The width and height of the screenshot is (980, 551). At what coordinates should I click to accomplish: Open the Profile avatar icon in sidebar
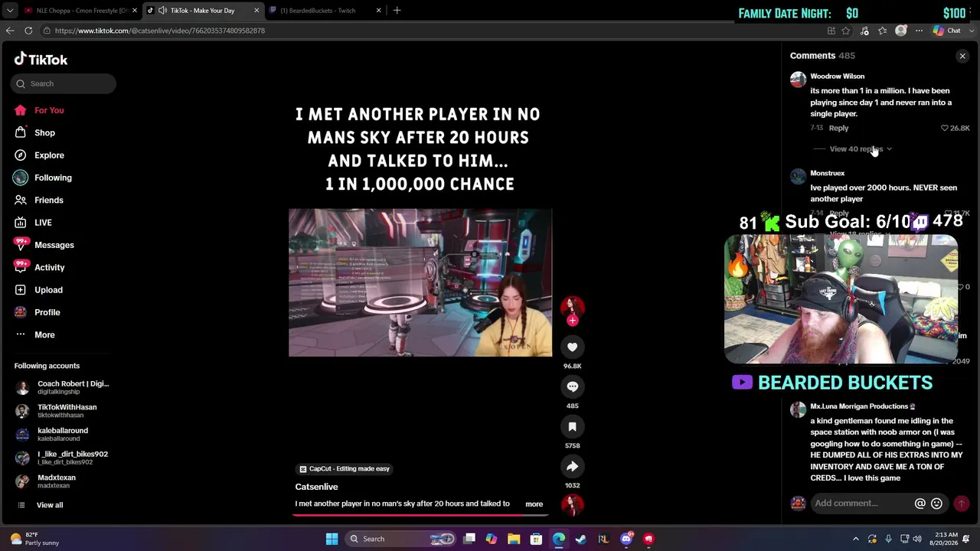coord(21,312)
